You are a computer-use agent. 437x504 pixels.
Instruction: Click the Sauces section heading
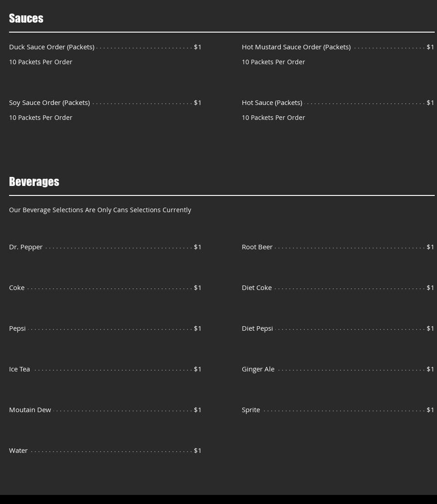click(26, 18)
